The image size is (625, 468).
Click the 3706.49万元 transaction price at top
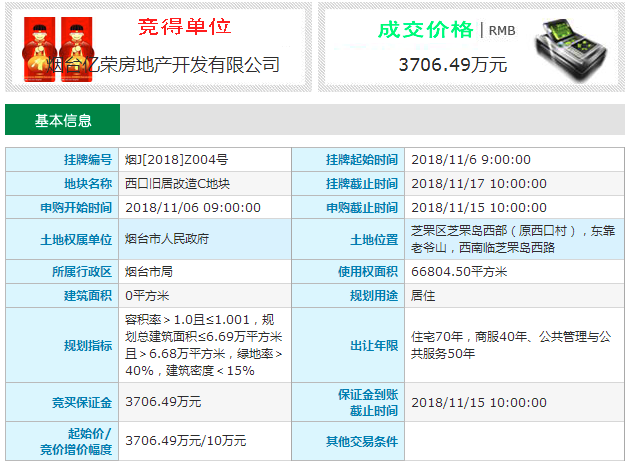[x=452, y=65]
